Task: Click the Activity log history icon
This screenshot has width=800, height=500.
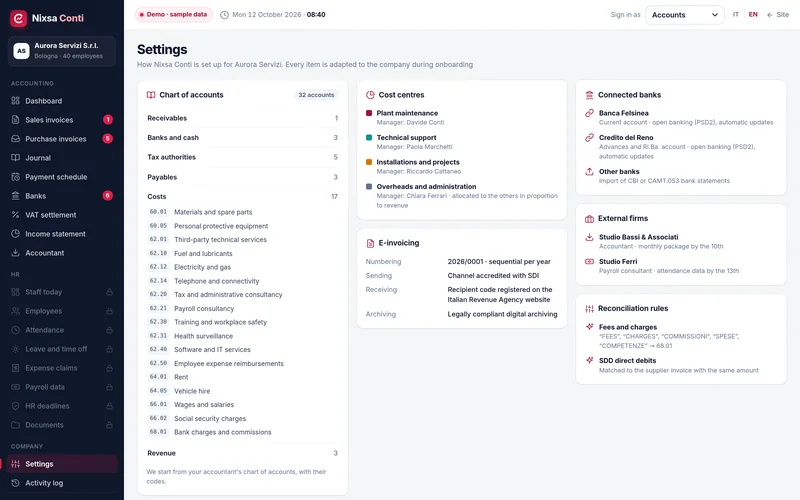Action: [x=15, y=483]
